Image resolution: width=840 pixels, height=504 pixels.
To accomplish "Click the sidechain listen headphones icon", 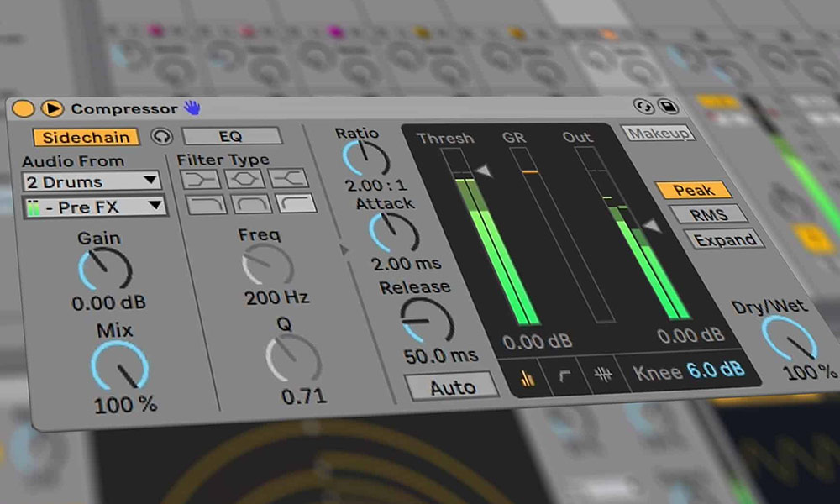I will [163, 136].
